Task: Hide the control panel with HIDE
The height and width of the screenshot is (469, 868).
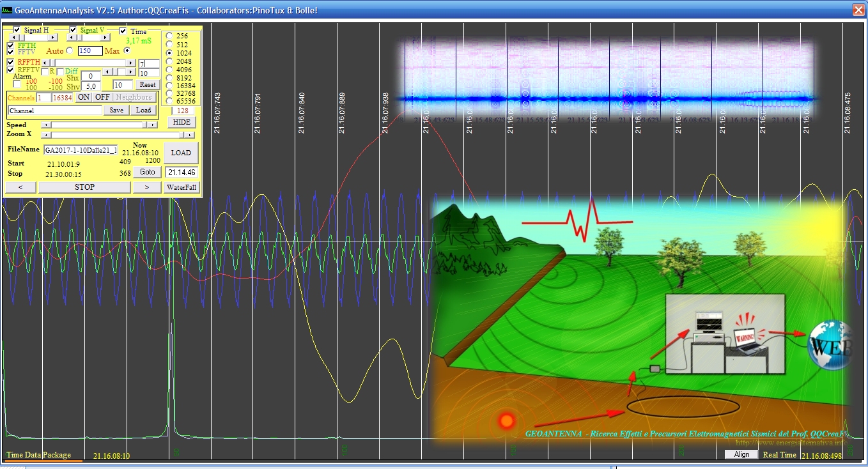Action: (x=182, y=122)
